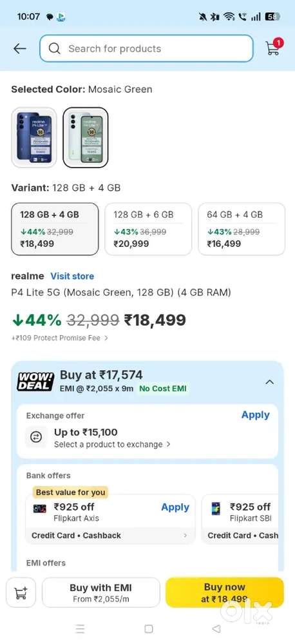Screen dimensions: 295x644
Task: Click Visit store link
Action: [x=72, y=276]
